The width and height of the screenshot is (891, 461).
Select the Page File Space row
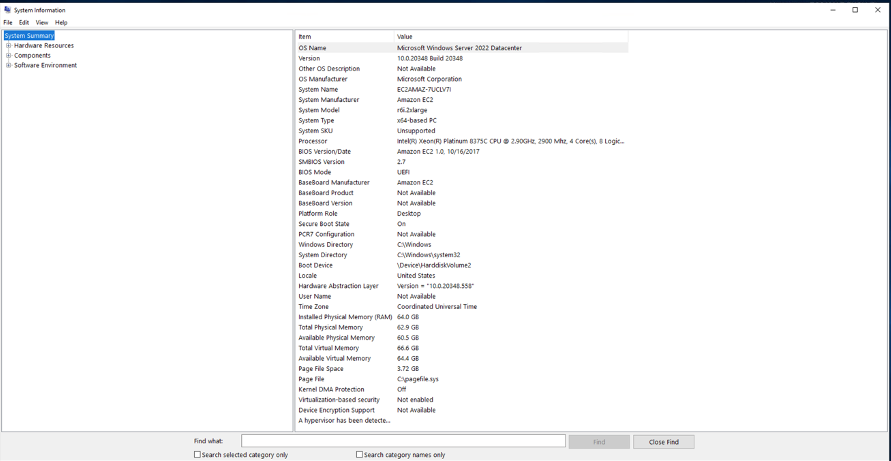click(462, 368)
